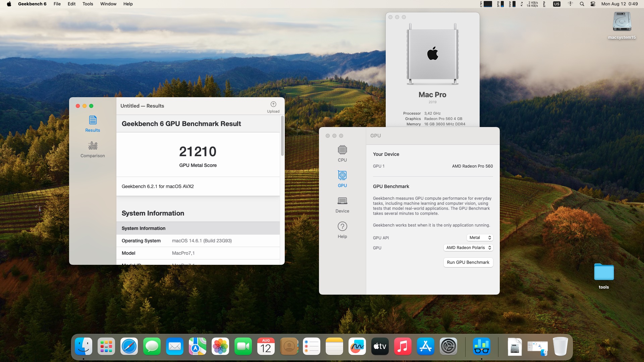Open Control Center in menu bar

(x=593, y=4)
